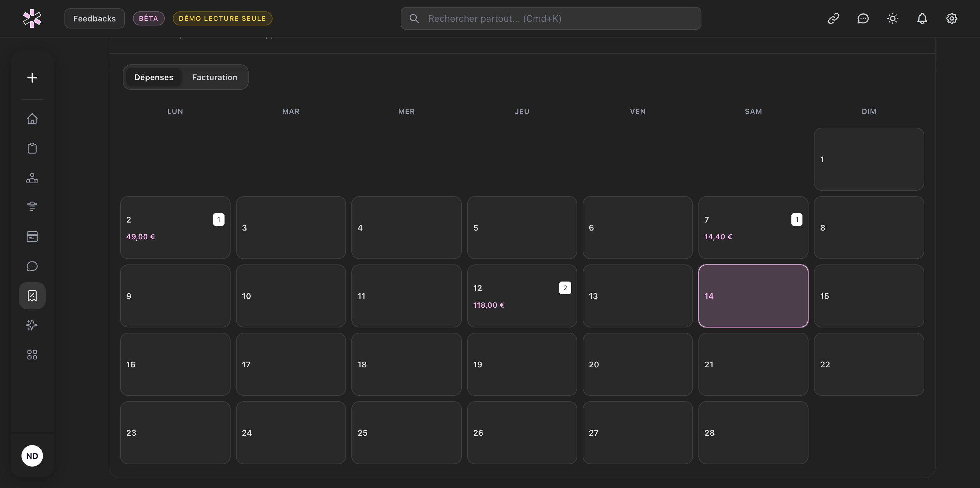Viewport: 980px width, 488px height.
Task: Select the clipboard icon in the sidebar
Action: coord(32,148)
